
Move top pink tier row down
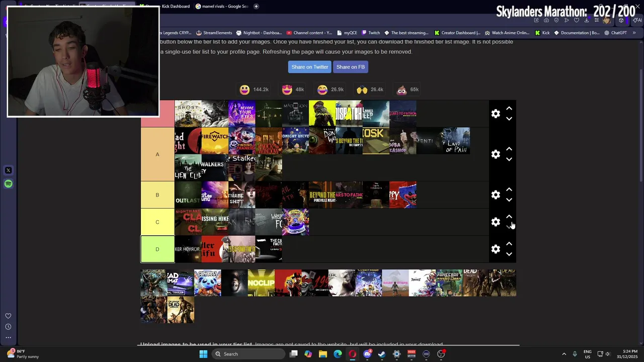(x=509, y=119)
